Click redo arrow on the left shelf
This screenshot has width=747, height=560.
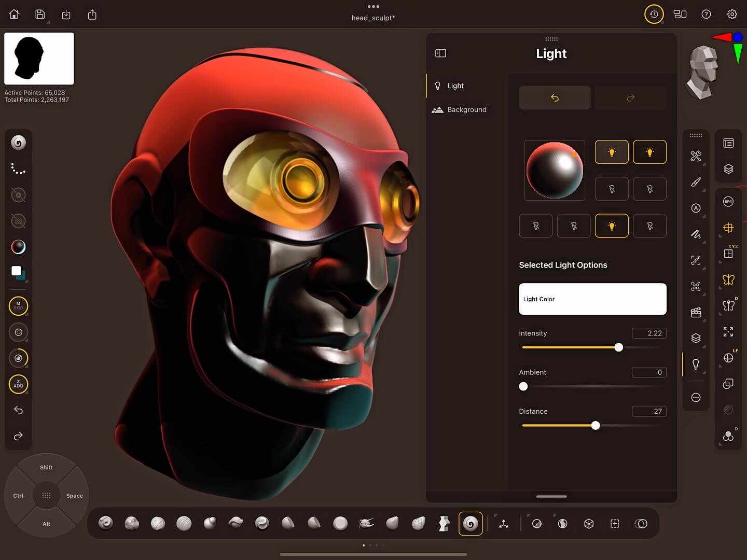18,436
